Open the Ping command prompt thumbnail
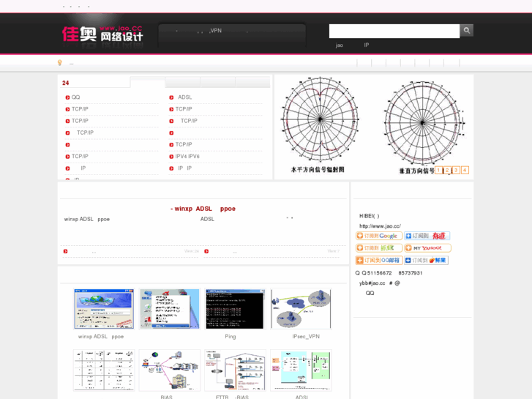 [x=235, y=309]
